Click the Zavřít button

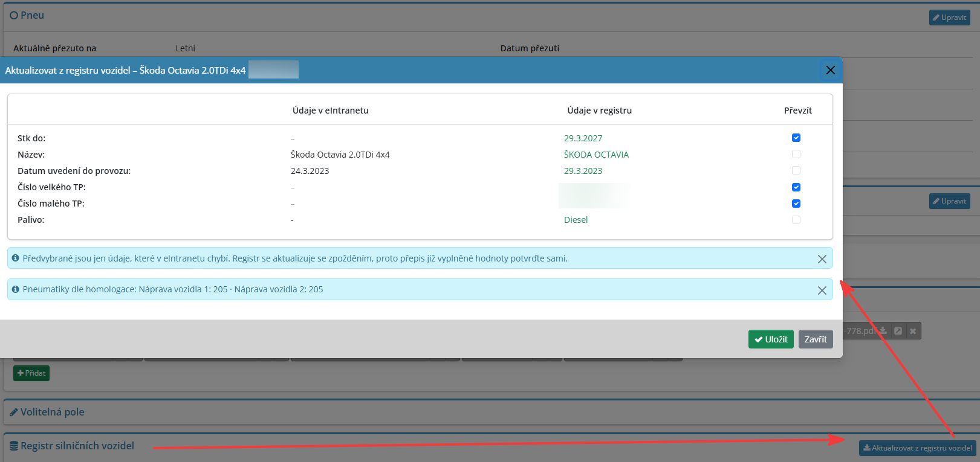point(816,339)
